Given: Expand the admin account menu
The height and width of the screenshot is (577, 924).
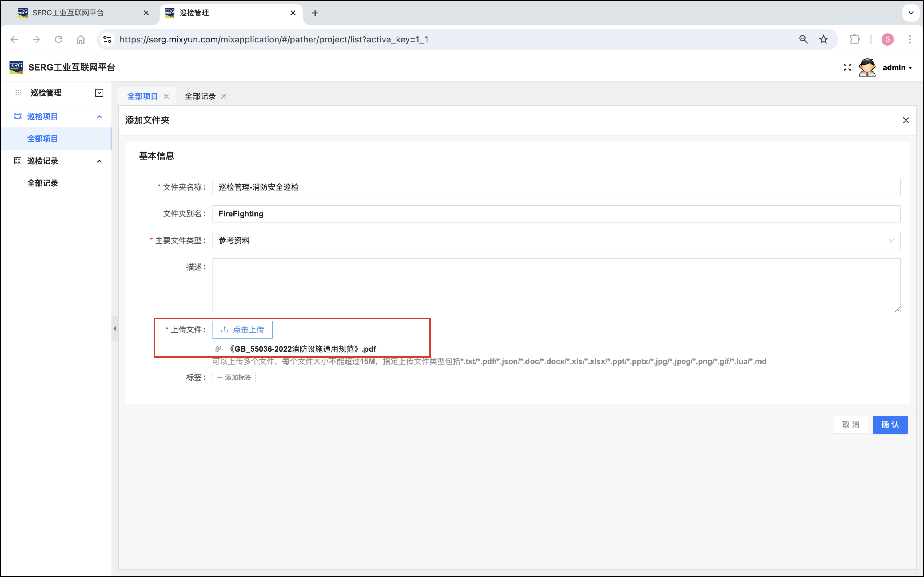Looking at the screenshot, I should [897, 67].
